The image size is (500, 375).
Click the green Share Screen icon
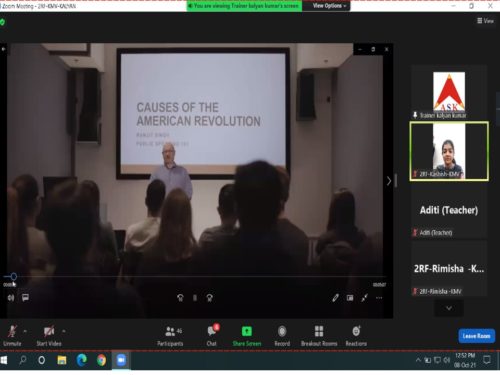tap(247, 331)
